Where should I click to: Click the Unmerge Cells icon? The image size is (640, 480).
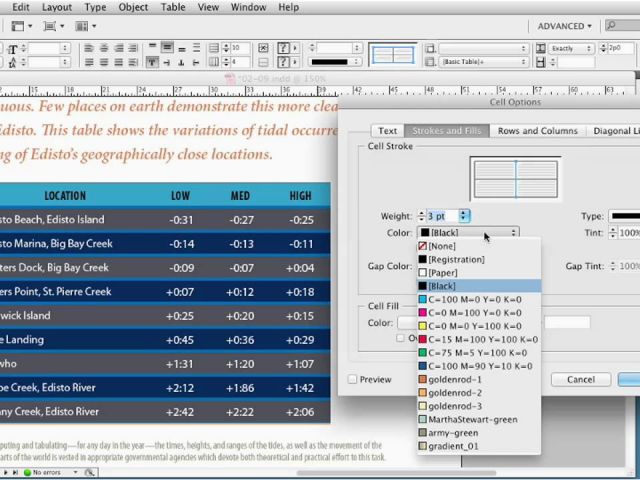pyautogui.click(x=263, y=62)
